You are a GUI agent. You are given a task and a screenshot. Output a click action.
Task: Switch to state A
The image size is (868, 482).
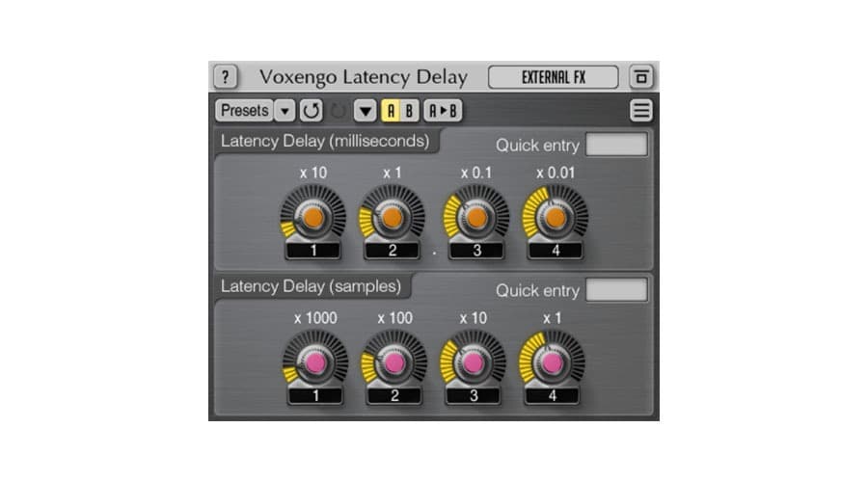(391, 111)
